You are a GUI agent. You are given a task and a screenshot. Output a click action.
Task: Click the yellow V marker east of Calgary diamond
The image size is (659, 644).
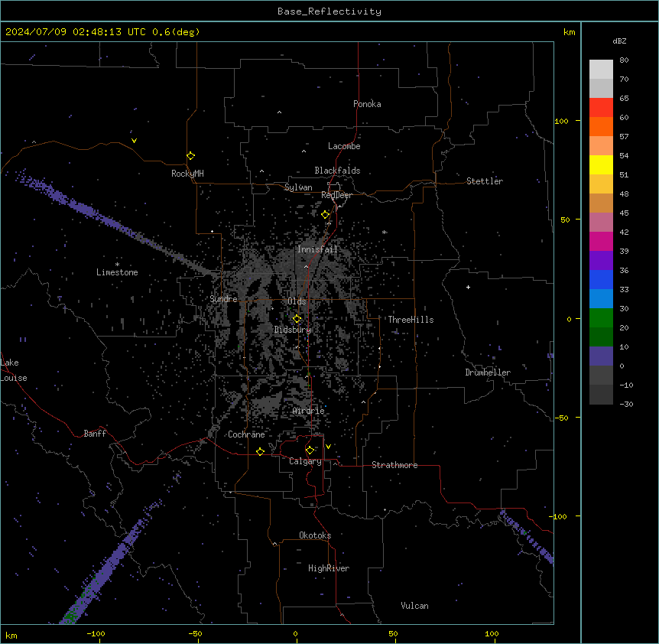(328, 447)
